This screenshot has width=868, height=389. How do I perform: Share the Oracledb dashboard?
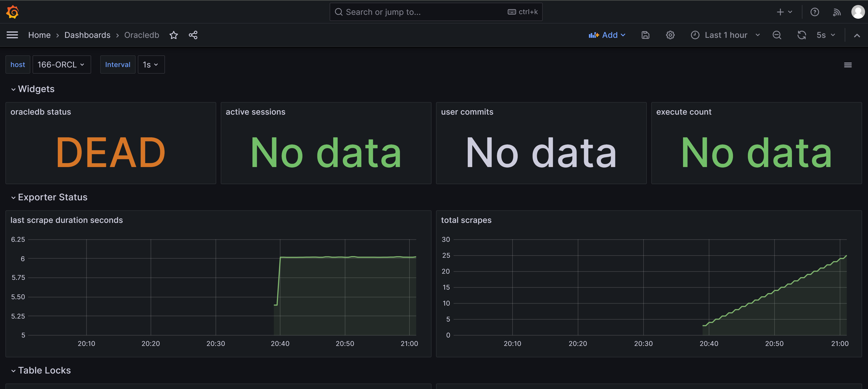193,35
